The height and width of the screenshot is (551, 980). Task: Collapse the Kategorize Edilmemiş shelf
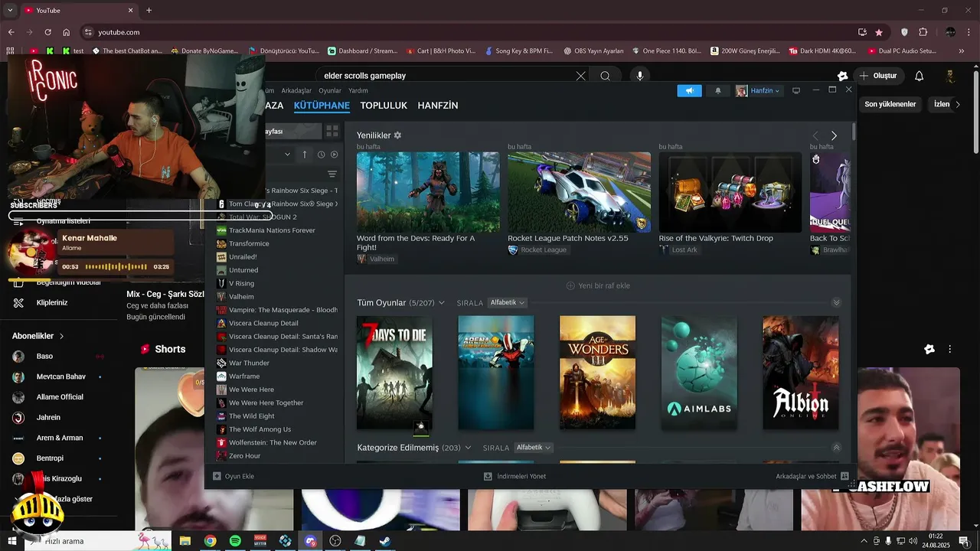(836, 448)
